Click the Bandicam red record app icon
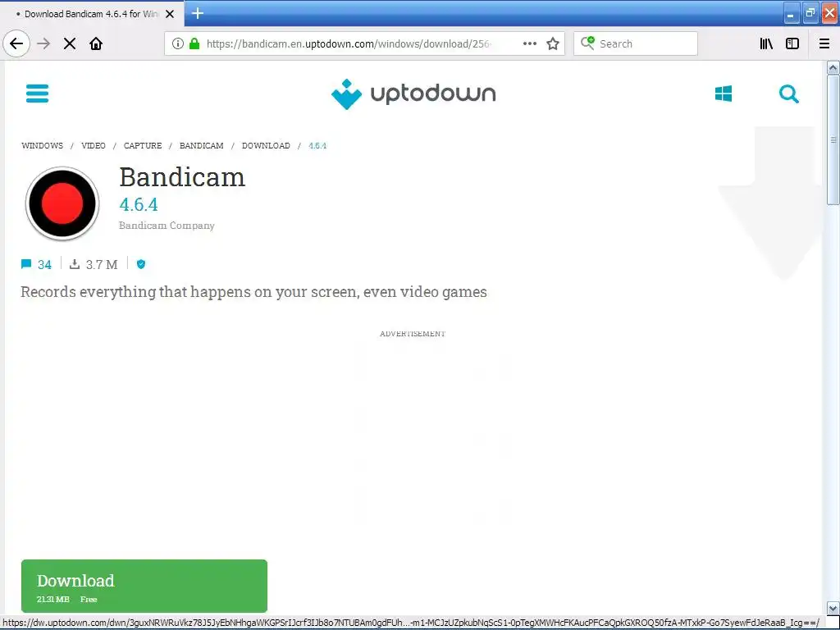The height and width of the screenshot is (630, 840). click(x=62, y=203)
